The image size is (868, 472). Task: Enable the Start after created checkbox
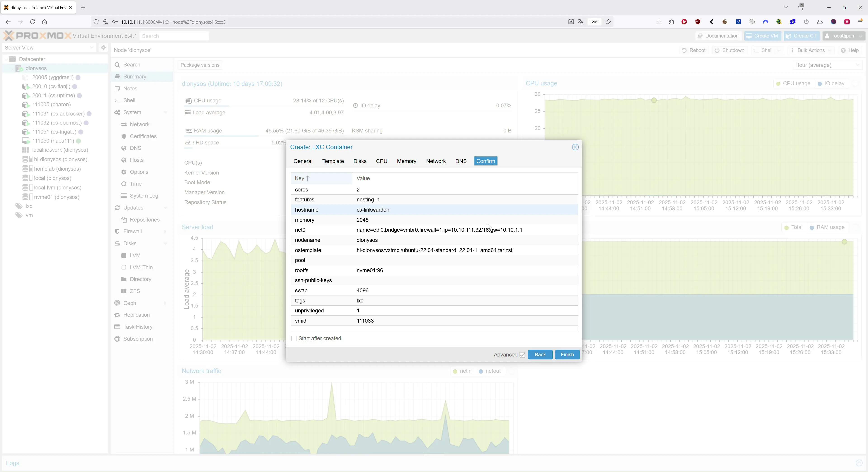pos(294,339)
